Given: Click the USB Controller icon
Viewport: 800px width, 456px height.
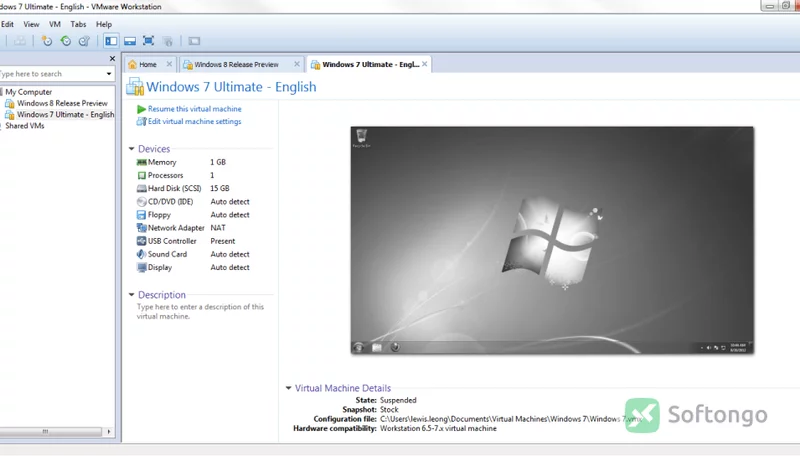Looking at the screenshot, I should tap(141, 241).
